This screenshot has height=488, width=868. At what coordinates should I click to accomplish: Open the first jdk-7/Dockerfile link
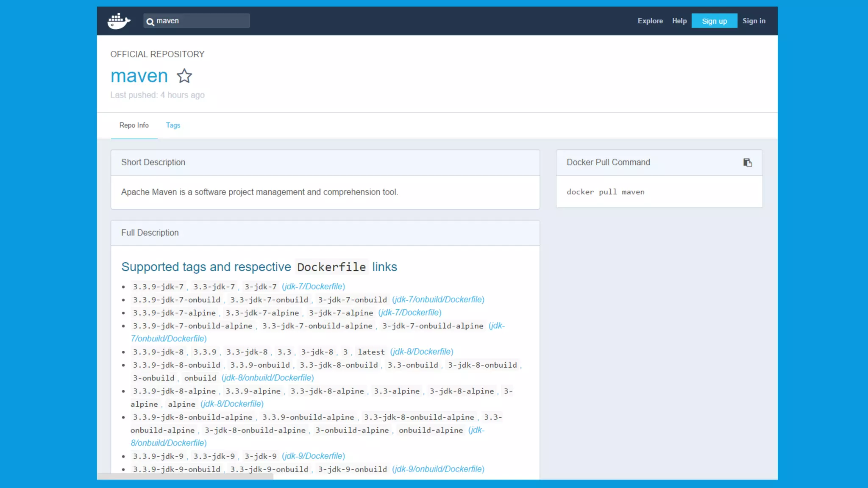313,287
